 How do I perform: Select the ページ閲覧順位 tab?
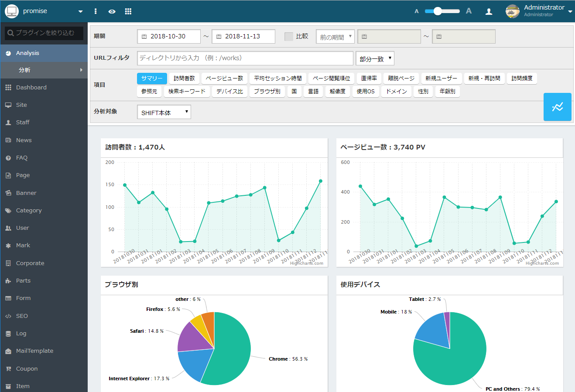point(332,78)
